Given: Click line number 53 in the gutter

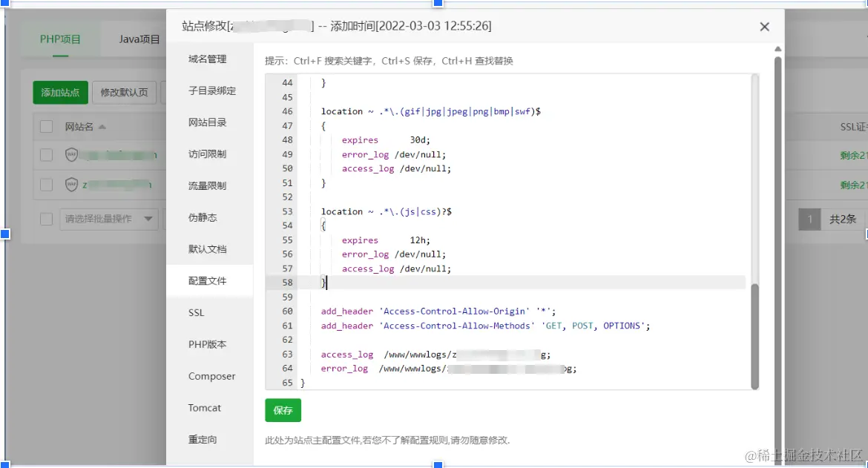Looking at the screenshot, I should (x=287, y=211).
